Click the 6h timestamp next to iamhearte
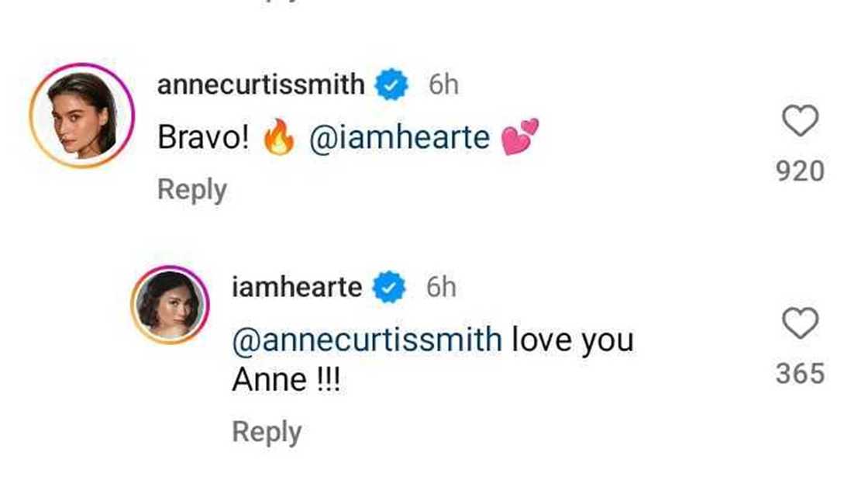This screenshot has height=504, width=868. click(441, 288)
